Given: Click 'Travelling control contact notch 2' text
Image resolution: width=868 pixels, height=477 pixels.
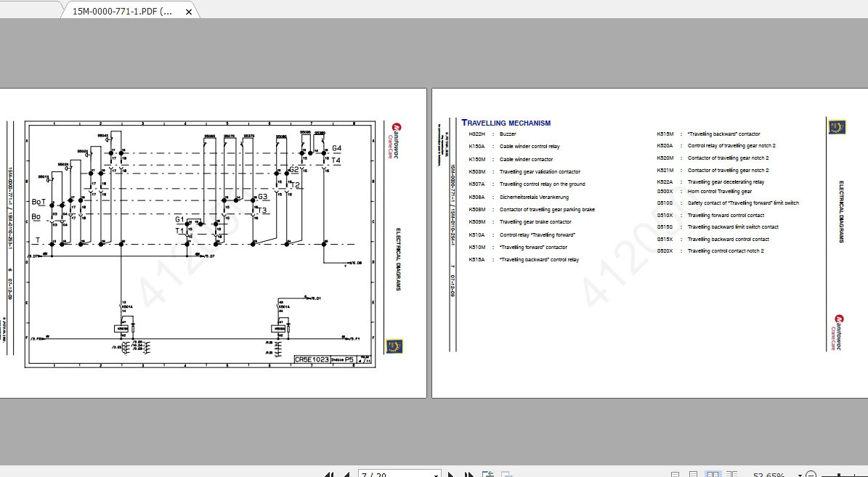Looking at the screenshot, I should pos(726,251).
